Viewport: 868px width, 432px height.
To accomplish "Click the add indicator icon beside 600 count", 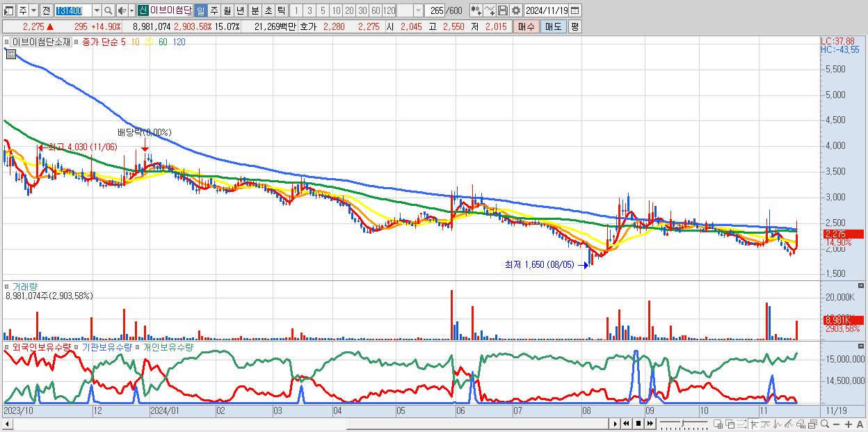I will click(x=475, y=10).
